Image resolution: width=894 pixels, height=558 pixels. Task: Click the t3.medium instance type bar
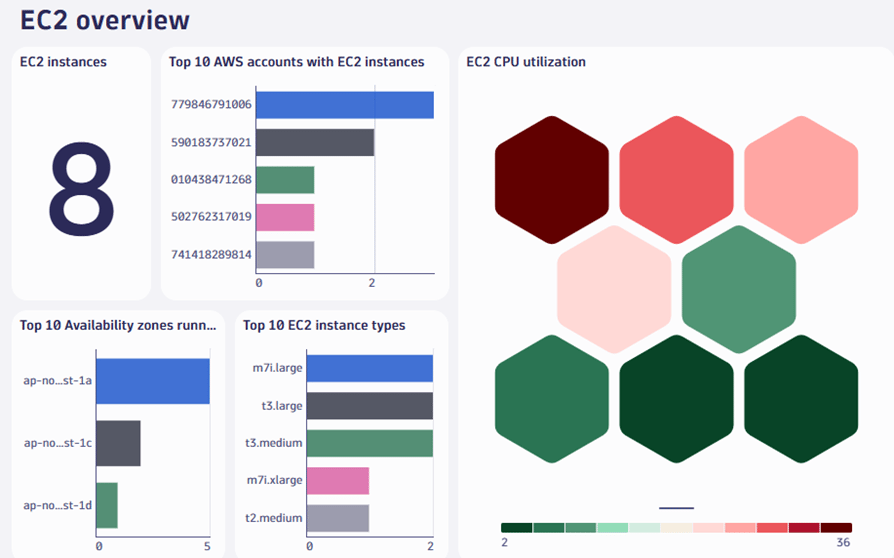click(369, 443)
